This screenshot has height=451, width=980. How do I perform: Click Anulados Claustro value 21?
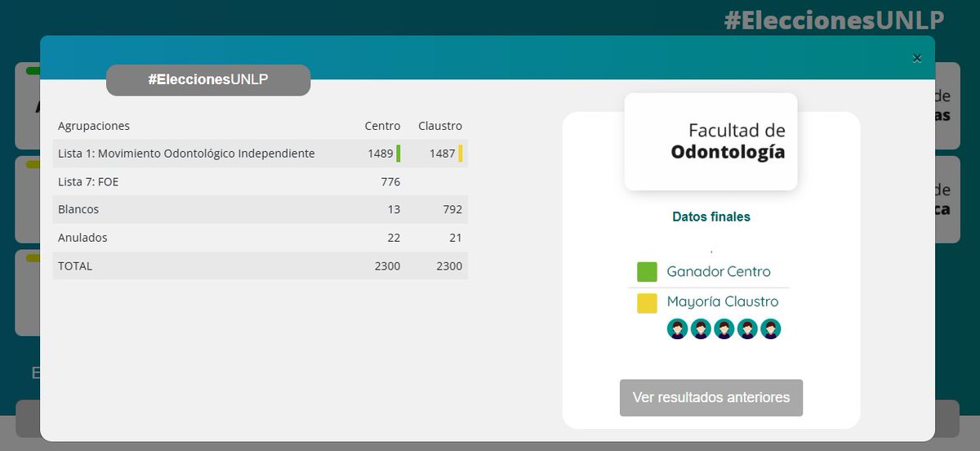(456, 238)
